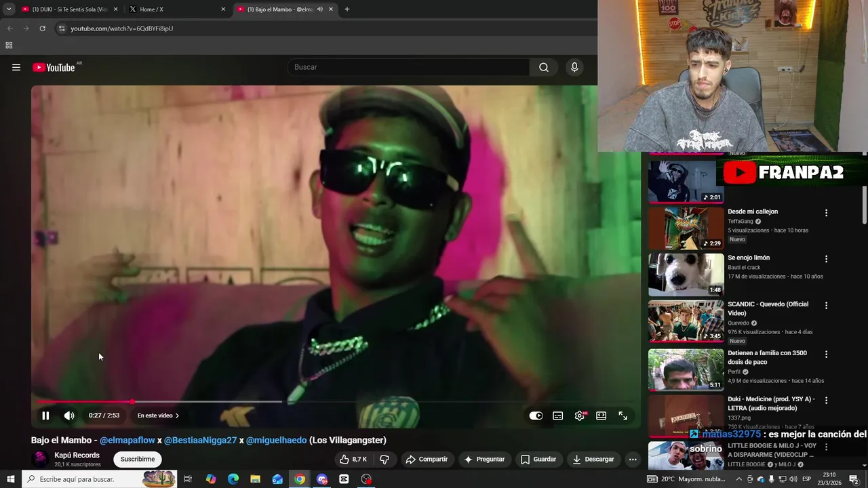868x488 pixels.
Task: Reload the current page
Action: click(42, 28)
